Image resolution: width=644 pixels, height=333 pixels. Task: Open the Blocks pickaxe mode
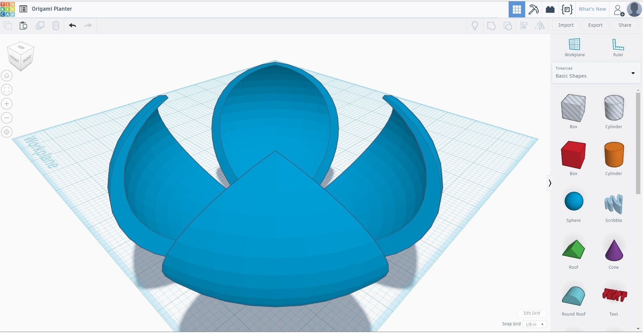533,9
